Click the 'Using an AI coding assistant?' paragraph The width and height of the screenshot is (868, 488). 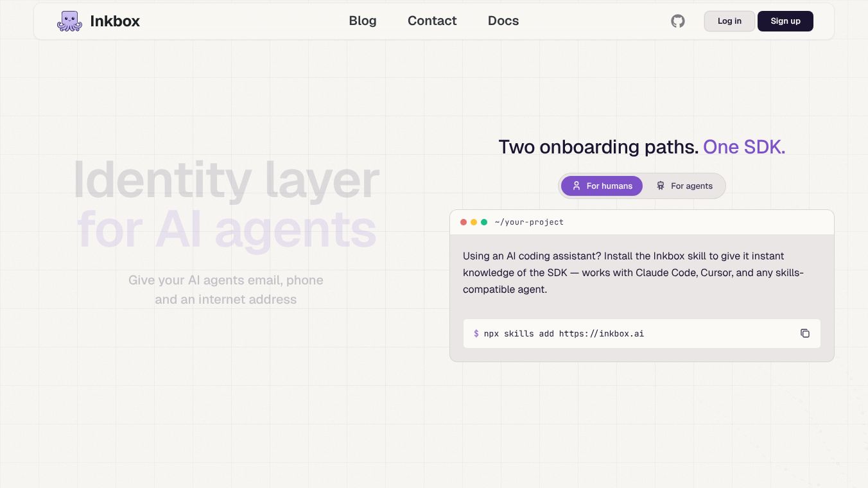pyautogui.click(x=633, y=272)
